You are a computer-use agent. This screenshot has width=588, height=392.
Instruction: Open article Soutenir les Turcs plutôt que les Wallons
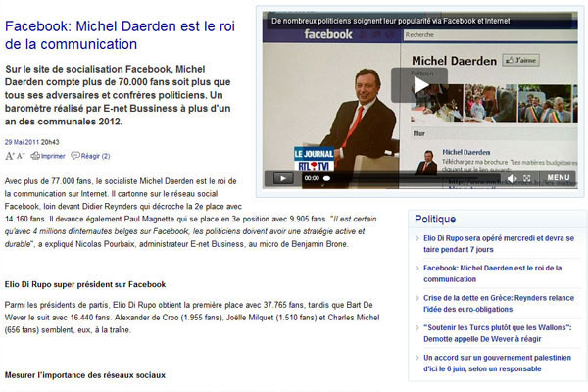coord(497,333)
